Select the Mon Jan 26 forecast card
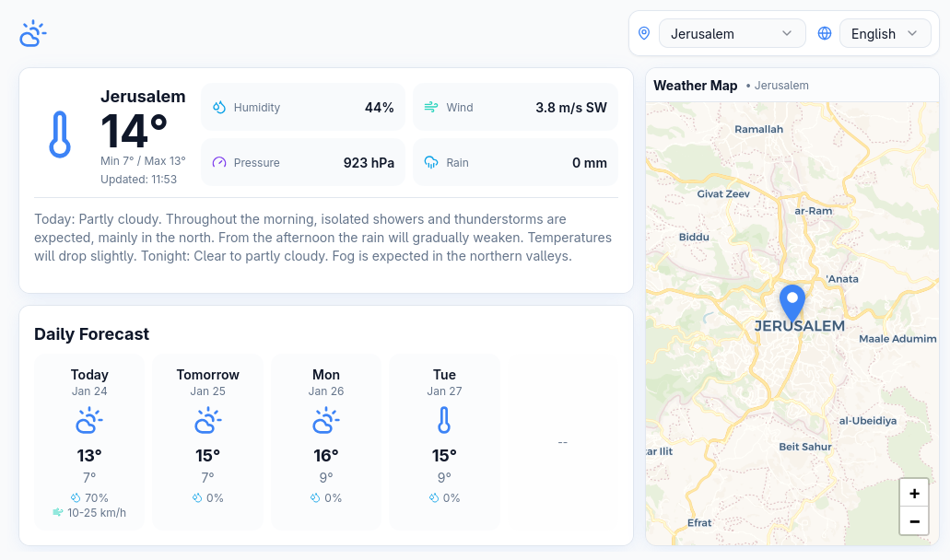Screen dimensions: 950x560 326,441
